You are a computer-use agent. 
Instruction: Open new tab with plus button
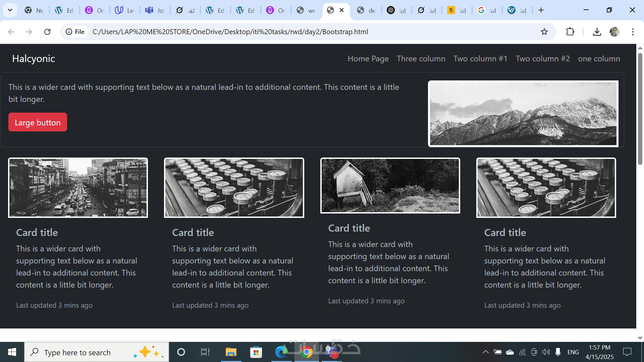(x=541, y=10)
